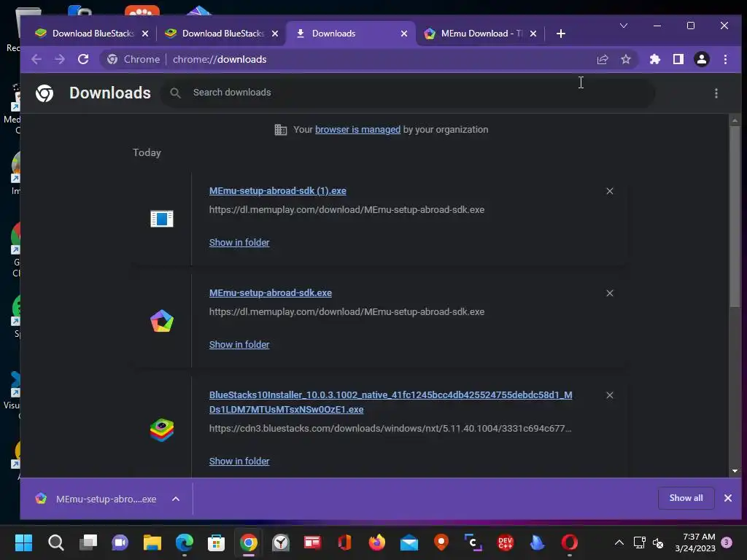747x560 pixels.
Task: Open the Windows Start menu
Action: point(23,542)
